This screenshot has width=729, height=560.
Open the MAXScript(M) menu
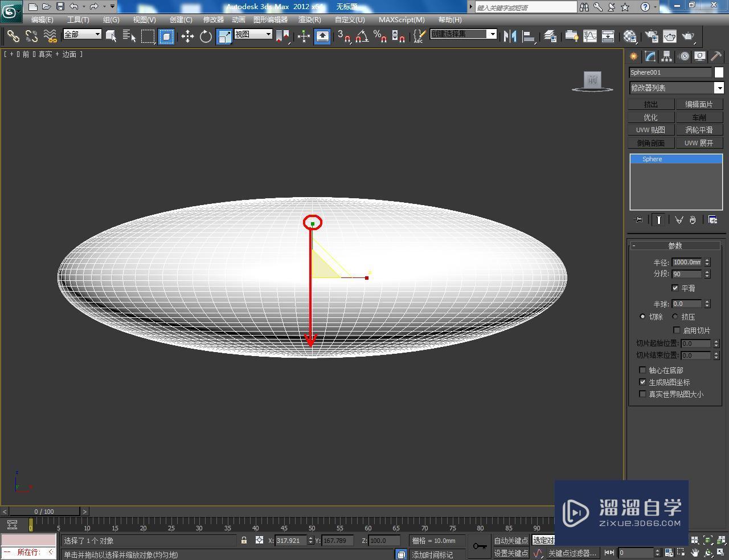402,19
